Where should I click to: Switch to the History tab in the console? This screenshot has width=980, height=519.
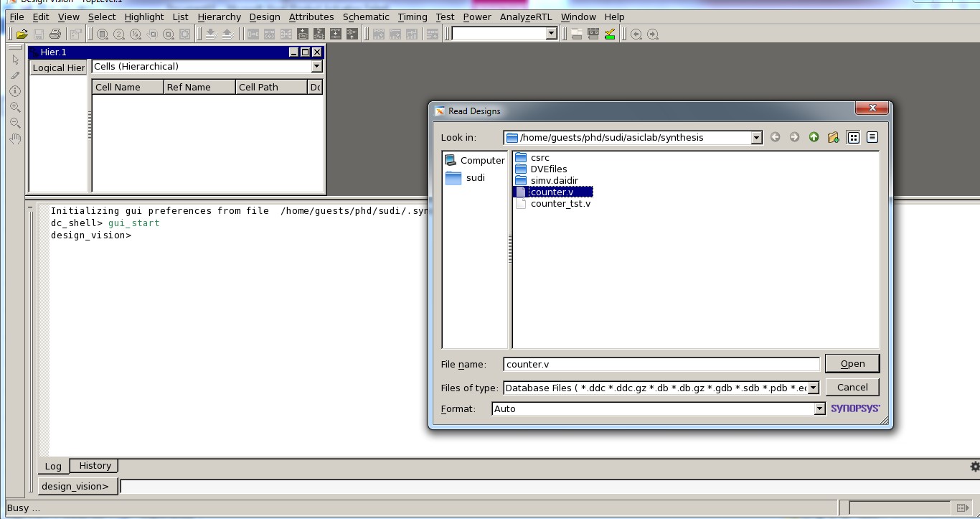point(95,466)
